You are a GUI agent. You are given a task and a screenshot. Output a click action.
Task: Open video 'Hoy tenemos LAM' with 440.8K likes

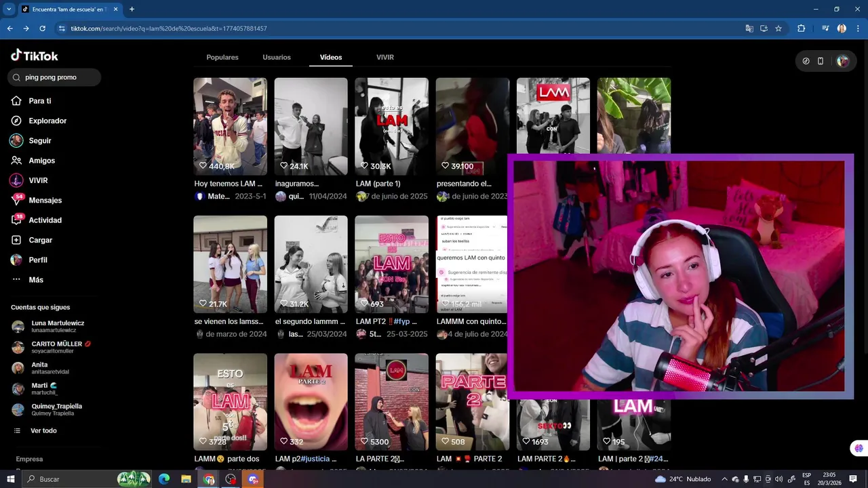(x=230, y=126)
